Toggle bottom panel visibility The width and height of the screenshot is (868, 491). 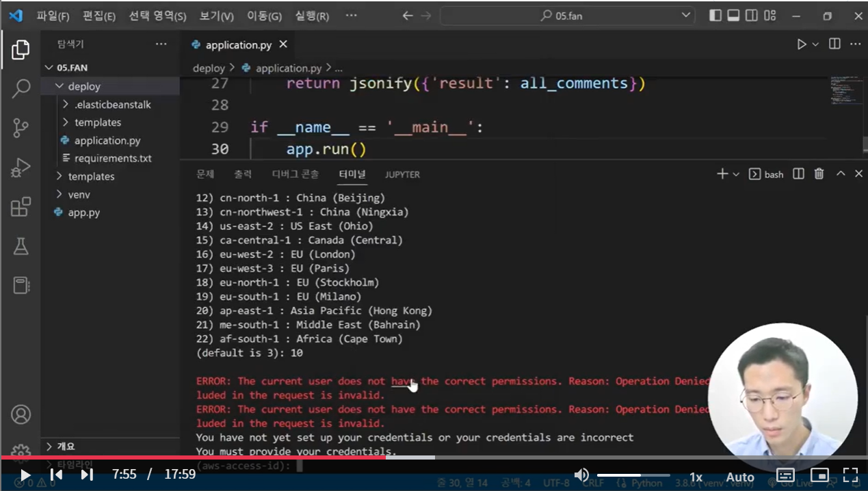tap(734, 16)
